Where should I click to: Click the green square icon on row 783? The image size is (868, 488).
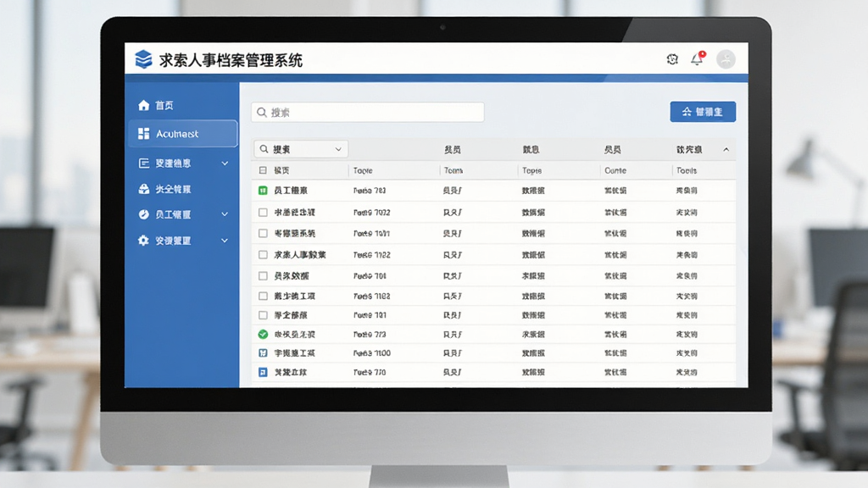(263, 191)
